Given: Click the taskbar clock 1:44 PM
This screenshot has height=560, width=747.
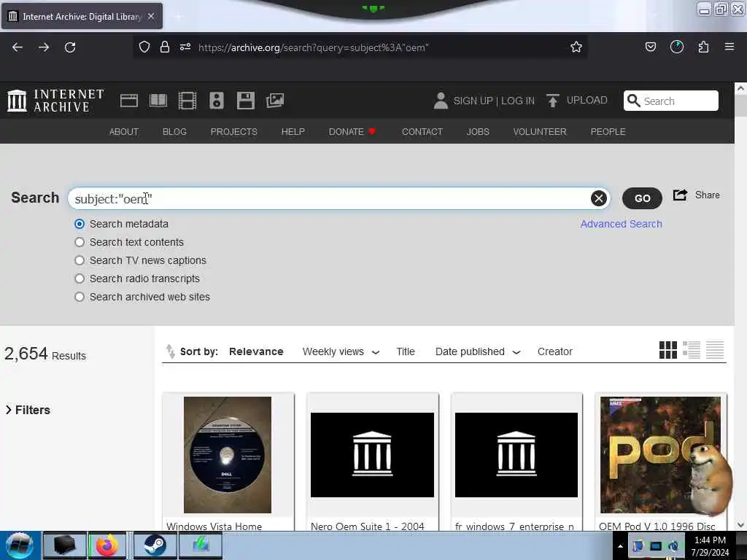Looking at the screenshot, I should point(710,540).
